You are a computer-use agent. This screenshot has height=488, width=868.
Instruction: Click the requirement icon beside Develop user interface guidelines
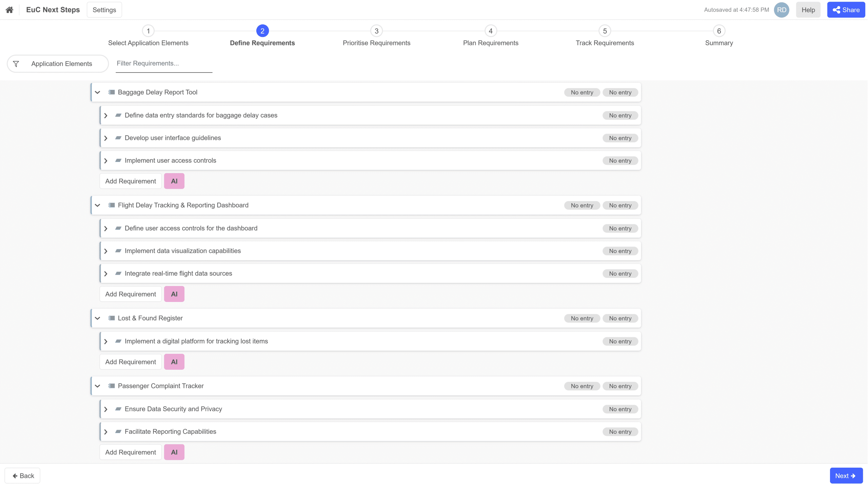(x=118, y=138)
